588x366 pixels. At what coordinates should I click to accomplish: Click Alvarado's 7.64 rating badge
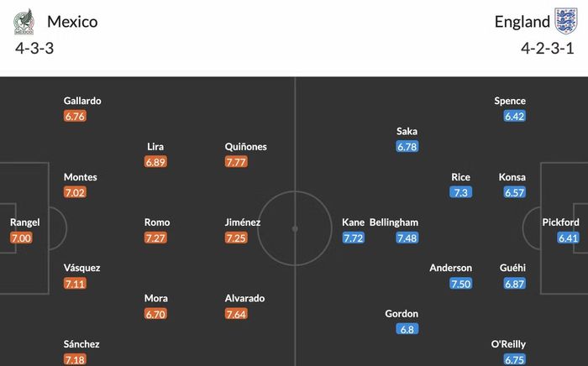click(x=236, y=314)
